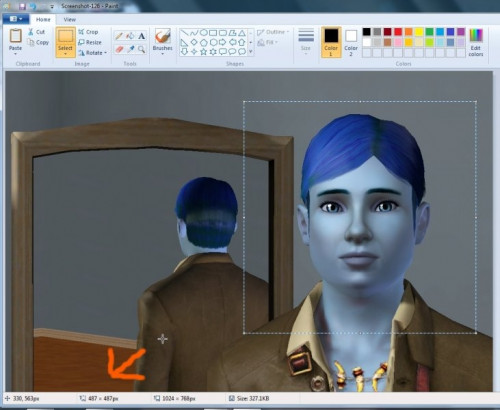
Task: Pick the white color swatch
Action: click(366, 42)
